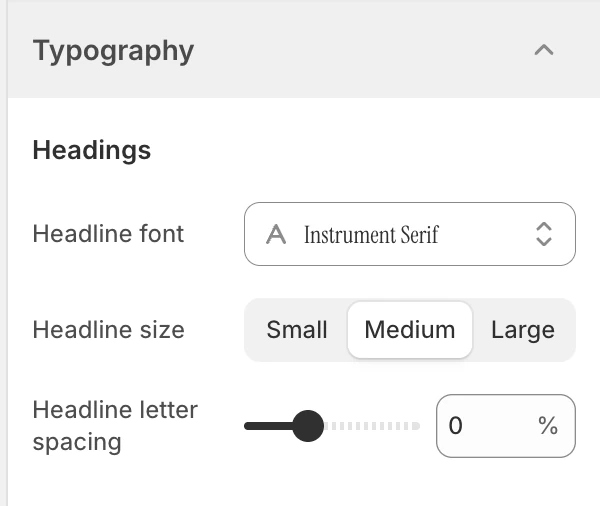The height and width of the screenshot is (506, 600).
Task: Click the Headline font label
Action: [108, 233]
